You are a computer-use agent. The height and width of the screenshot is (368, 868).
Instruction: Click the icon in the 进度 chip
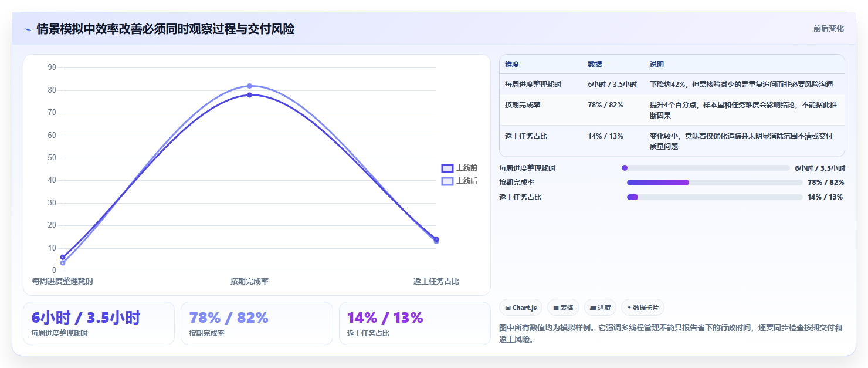click(593, 308)
